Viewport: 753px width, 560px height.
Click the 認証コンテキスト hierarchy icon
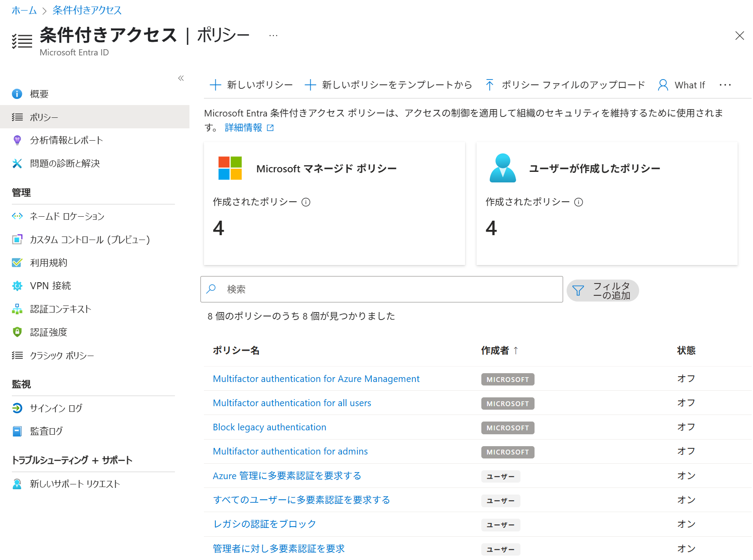17,309
